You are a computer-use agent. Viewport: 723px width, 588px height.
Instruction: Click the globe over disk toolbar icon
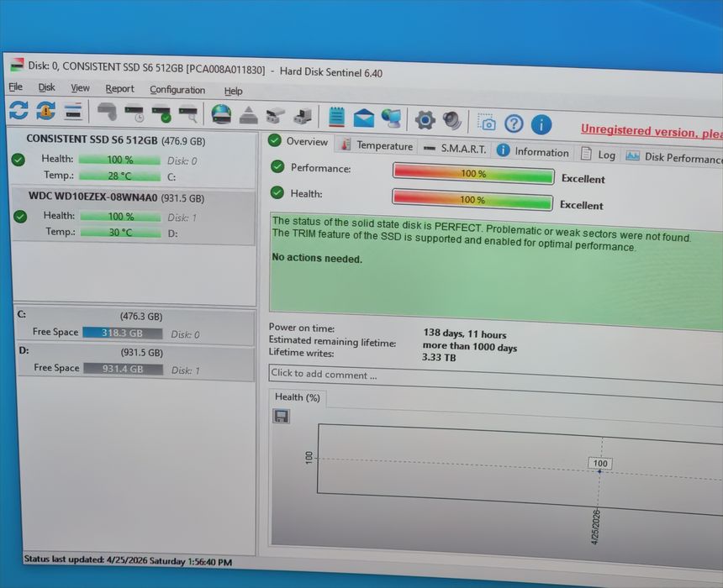pos(221,114)
